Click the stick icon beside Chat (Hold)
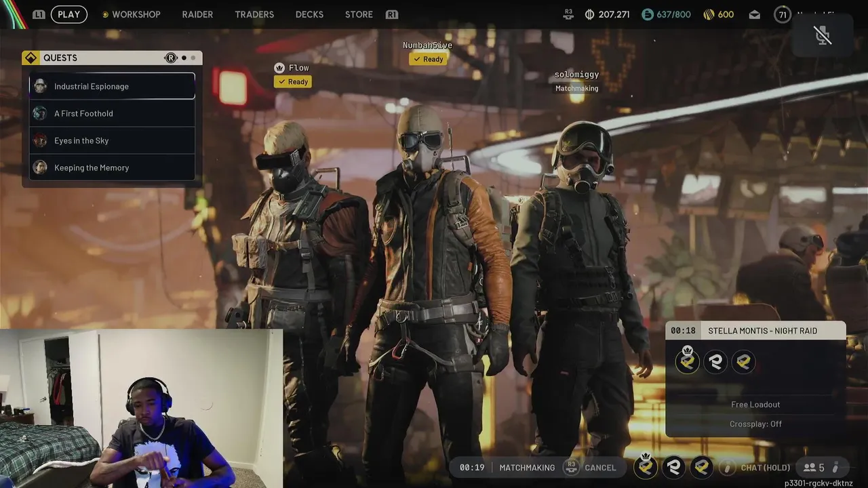Screen dimensions: 868x488 (x=728, y=468)
